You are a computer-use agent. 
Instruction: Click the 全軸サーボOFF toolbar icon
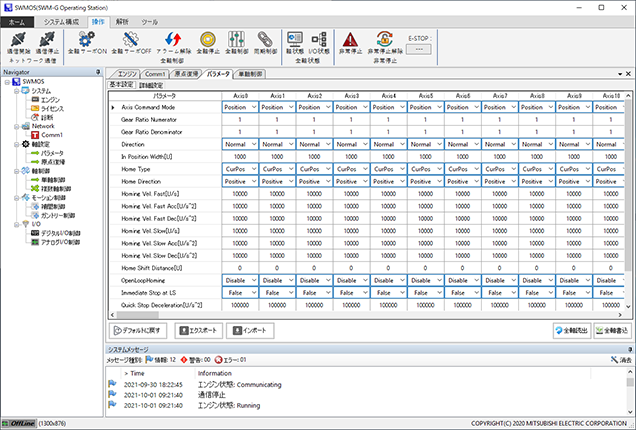(130, 40)
